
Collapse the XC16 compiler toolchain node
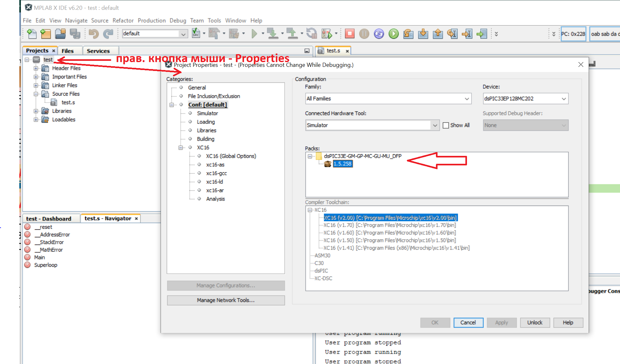click(x=310, y=210)
